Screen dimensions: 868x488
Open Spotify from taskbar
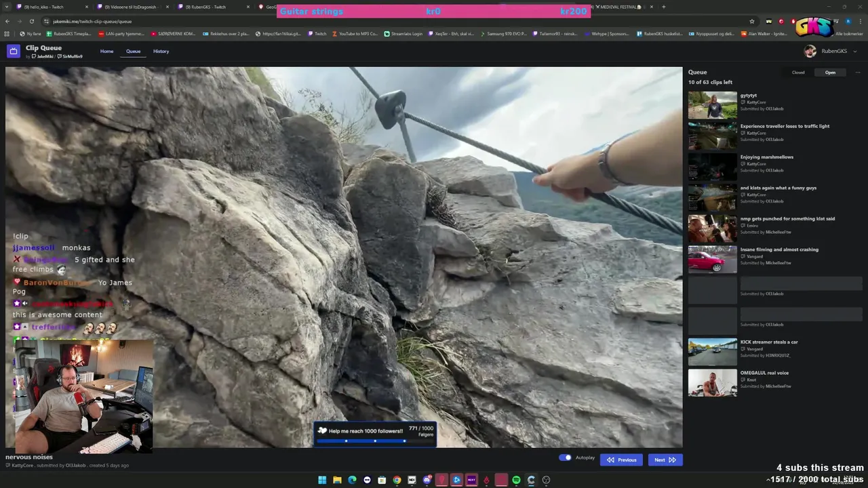click(x=516, y=480)
